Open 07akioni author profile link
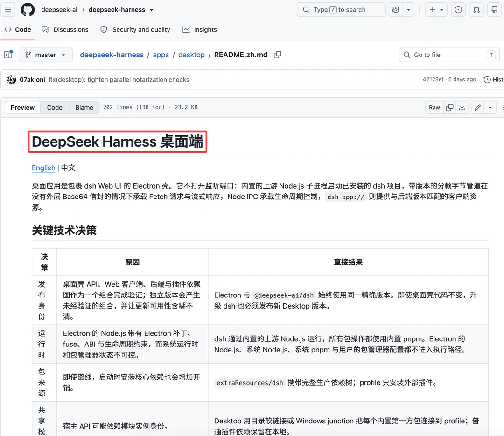This screenshot has width=504, height=436. (32, 79)
